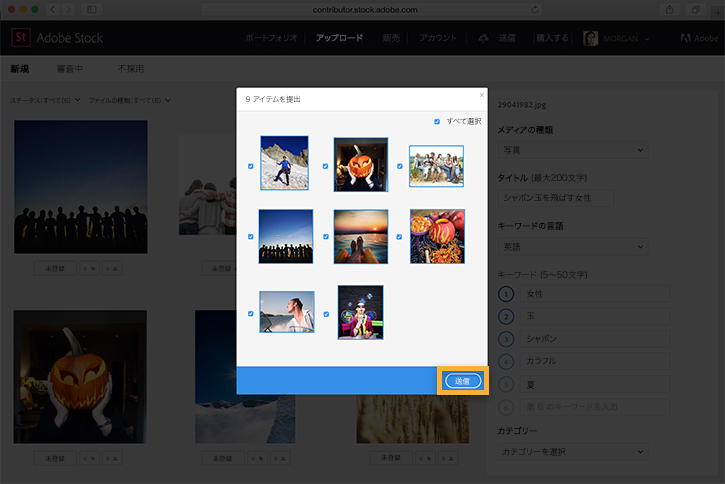Toggle the browser sidebar icon
The height and width of the screenshot is (484, 725).
(x=92, y=9)
